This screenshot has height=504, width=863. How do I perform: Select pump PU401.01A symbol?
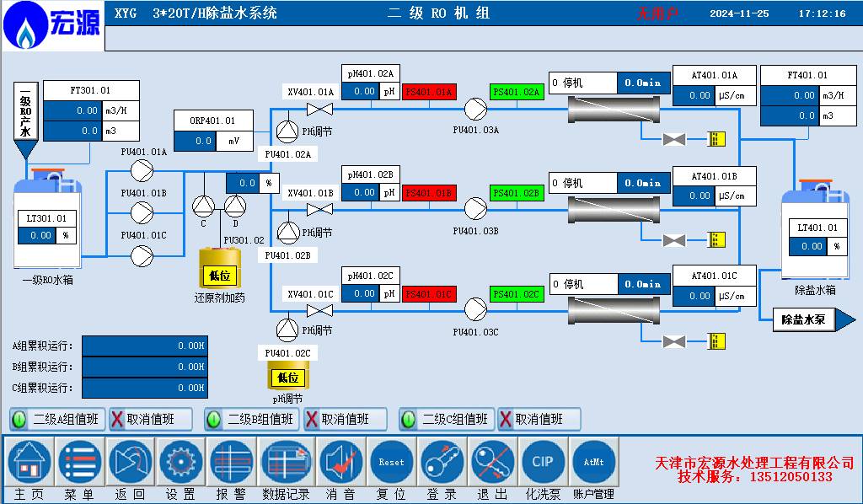[142, 170]
